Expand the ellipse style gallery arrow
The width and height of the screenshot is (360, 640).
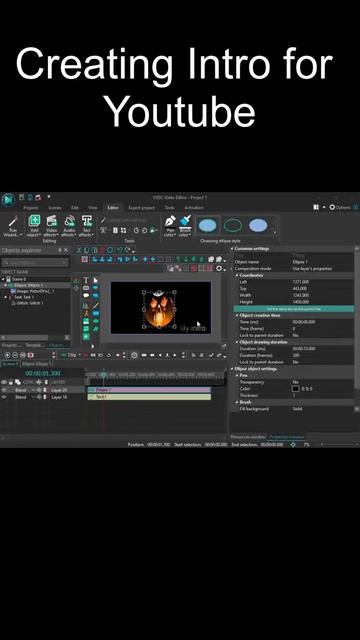(x=275, y=233)
